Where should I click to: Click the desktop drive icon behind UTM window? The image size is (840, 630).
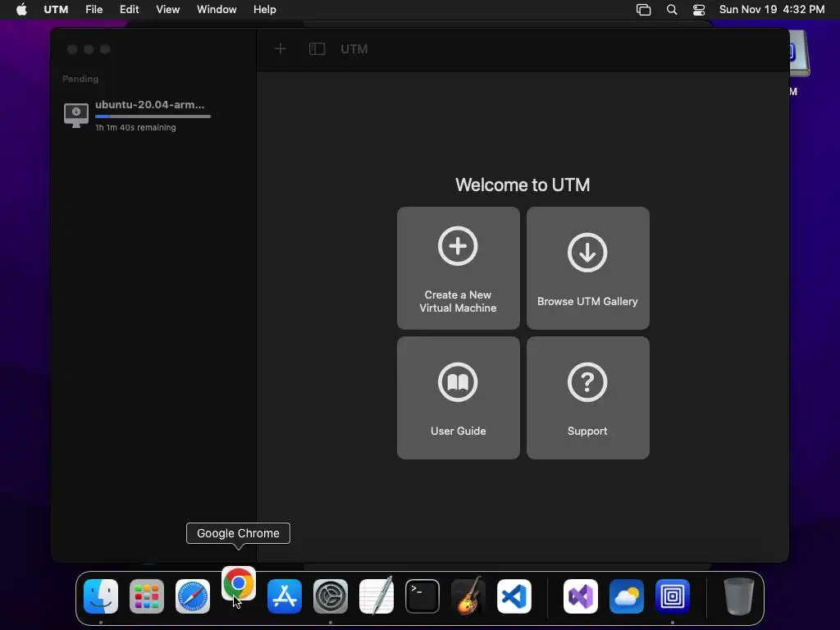799,53
